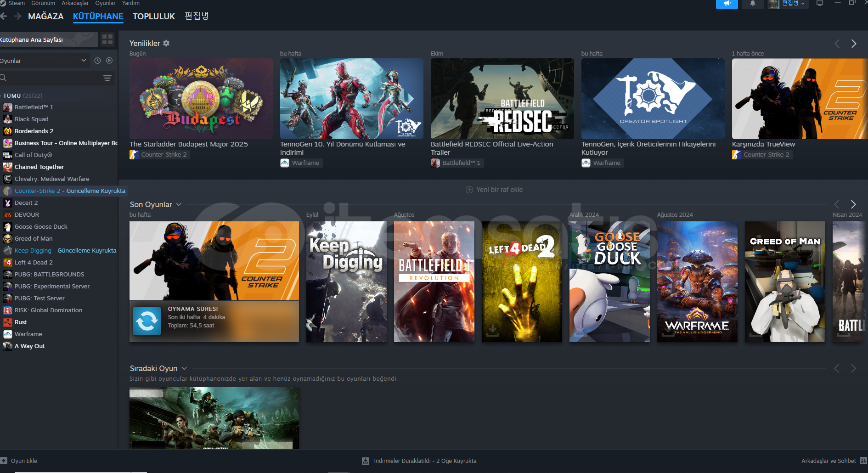
Task: Click the plus icon beside Oyun Ekle
Action: pos(4,461)
